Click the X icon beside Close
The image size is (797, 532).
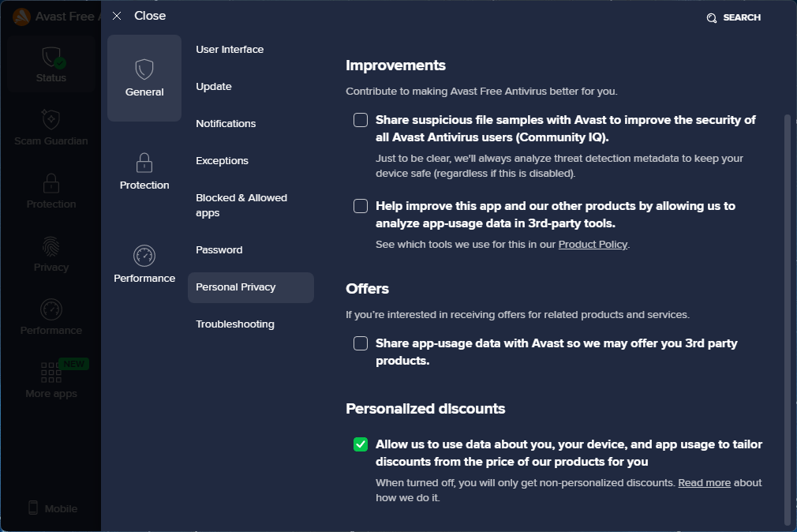click(x=117, y=16)
